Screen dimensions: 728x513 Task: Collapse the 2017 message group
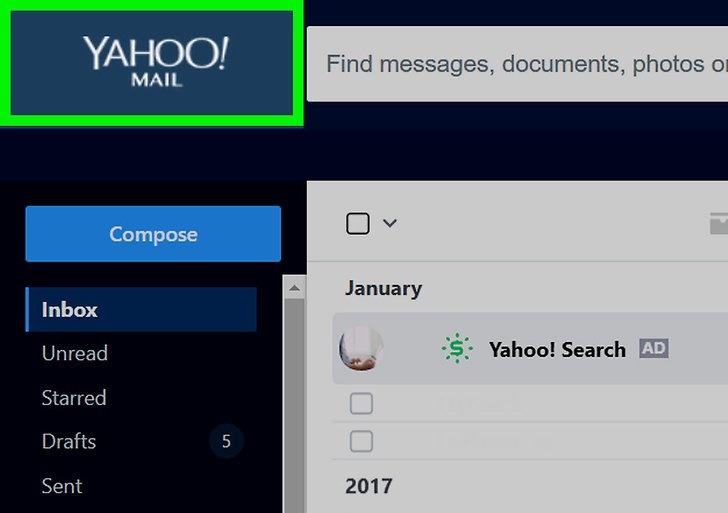coord(369,486)
